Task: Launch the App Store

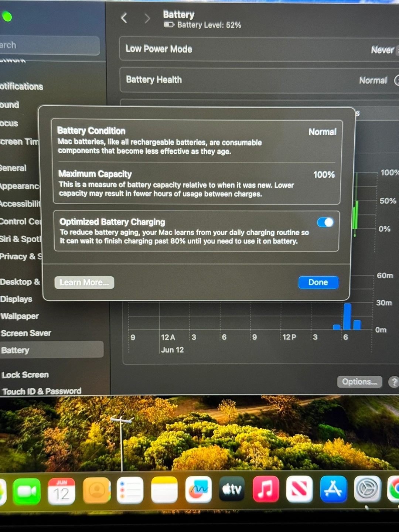Action: (x=333, y=489)
